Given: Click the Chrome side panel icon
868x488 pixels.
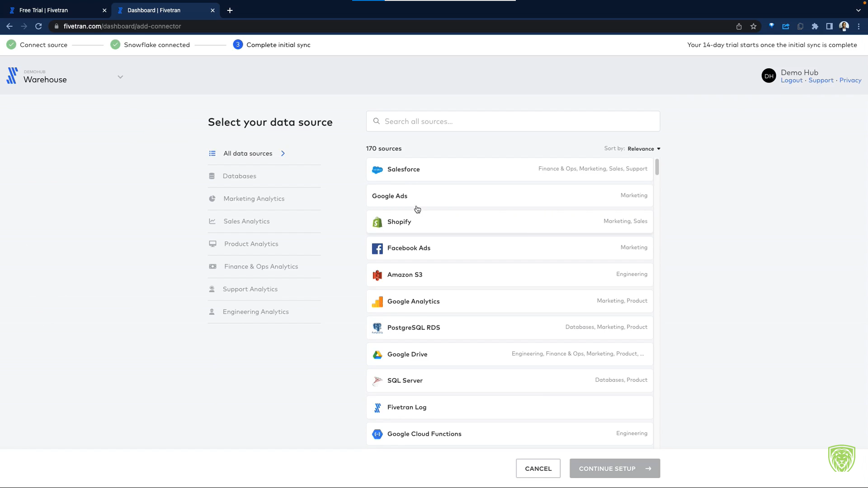Looking at the screenshot, I should (829, 26).
